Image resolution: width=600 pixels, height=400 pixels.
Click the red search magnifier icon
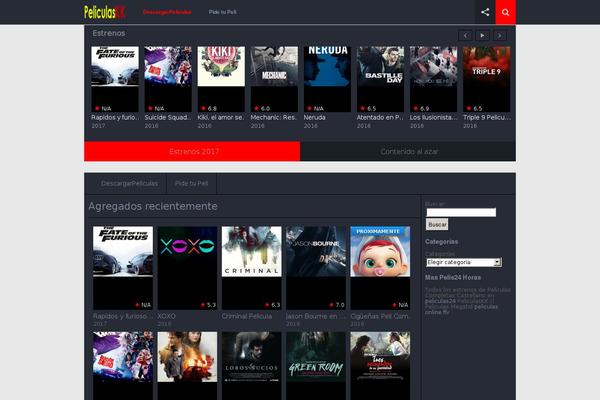click(505, 12)
